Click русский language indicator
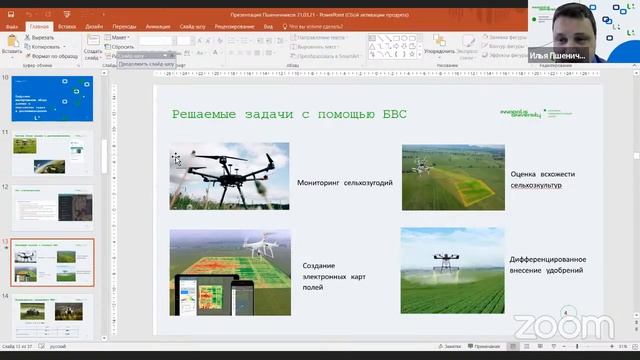Image resolution: width=640 pixels, height=360 pixels. point(58,346)
